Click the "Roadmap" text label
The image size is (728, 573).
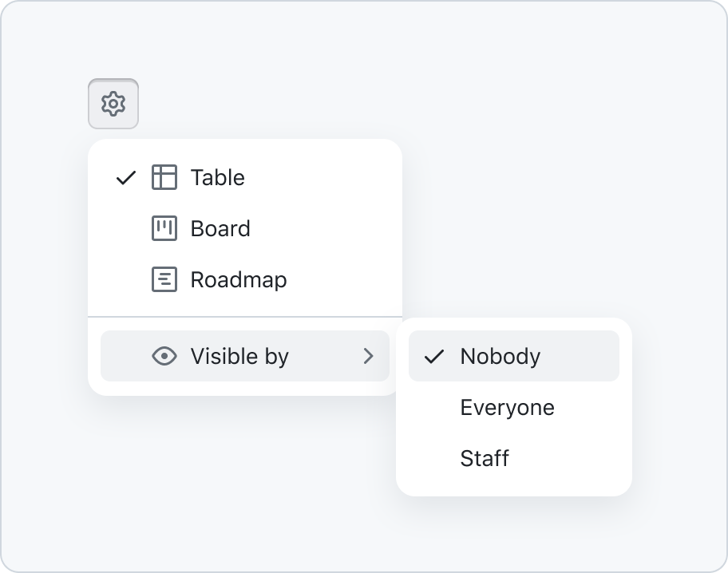[239, 280]
